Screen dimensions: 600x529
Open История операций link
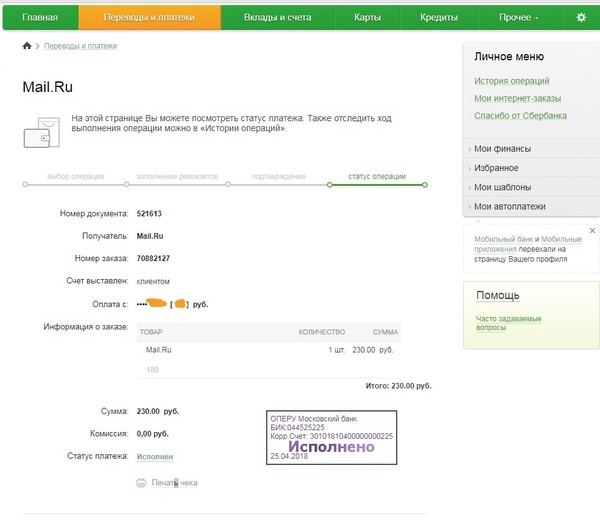(x=512, y=81)
